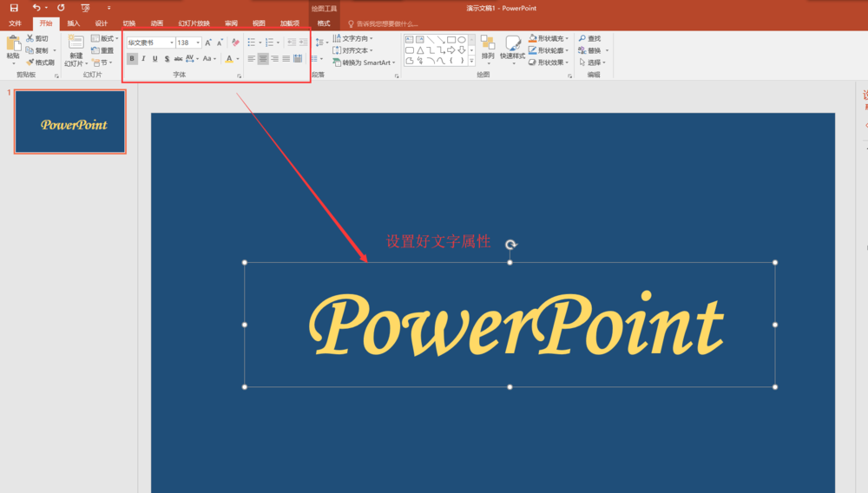Toggle Underline formatting button
The image size is (868, 493).
click(x=155, y=59)
